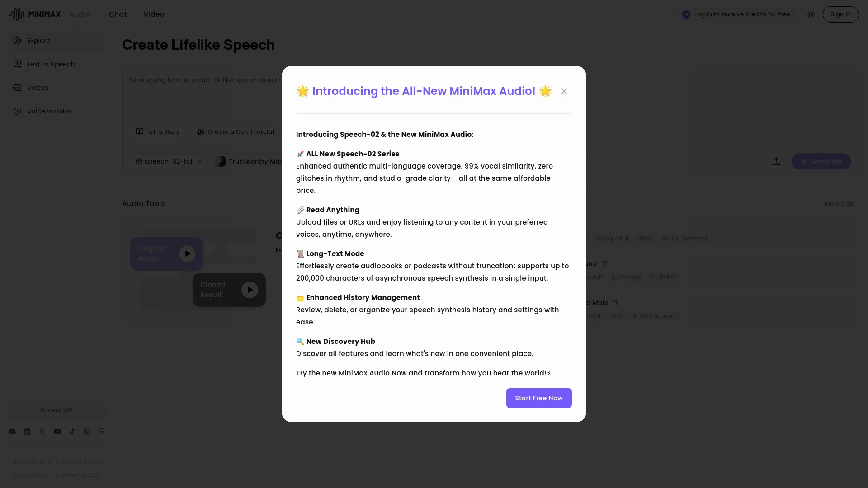868x488 pixels.
Task: Open the Chat tab
Action: click(117, 14)
